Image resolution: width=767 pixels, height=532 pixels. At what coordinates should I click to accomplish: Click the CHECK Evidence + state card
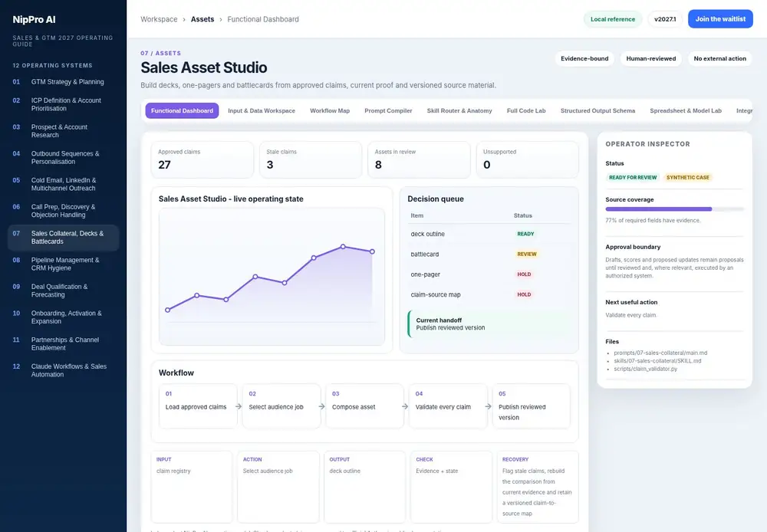[451, 487]
